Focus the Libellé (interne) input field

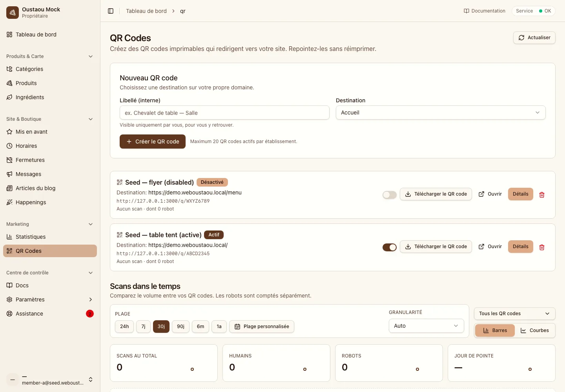224,113
